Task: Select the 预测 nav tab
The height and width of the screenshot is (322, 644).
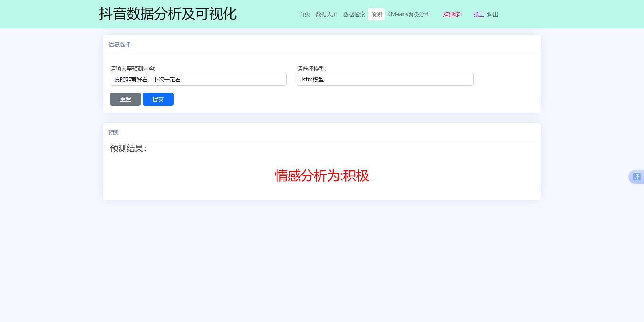Action: (376, 14)
